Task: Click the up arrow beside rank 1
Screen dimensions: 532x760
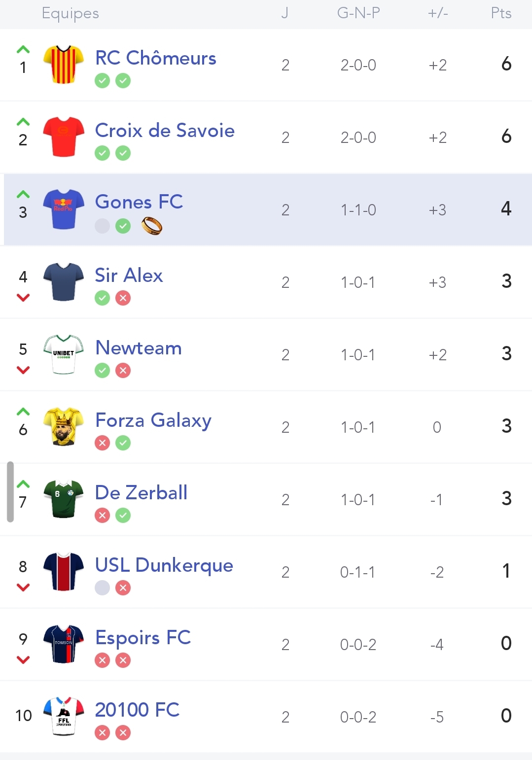Action: (x=23, y=50)
